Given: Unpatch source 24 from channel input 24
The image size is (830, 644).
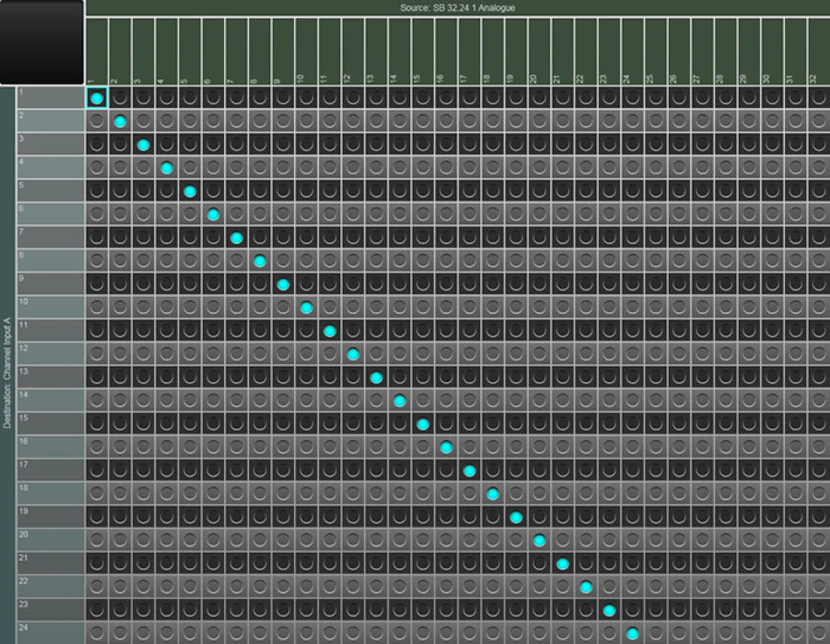Looking at the screenshot, I should pos(633,633).
